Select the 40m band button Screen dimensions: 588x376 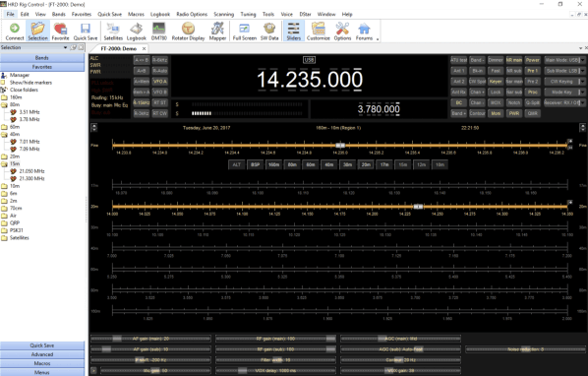click(x=328, y=164)
